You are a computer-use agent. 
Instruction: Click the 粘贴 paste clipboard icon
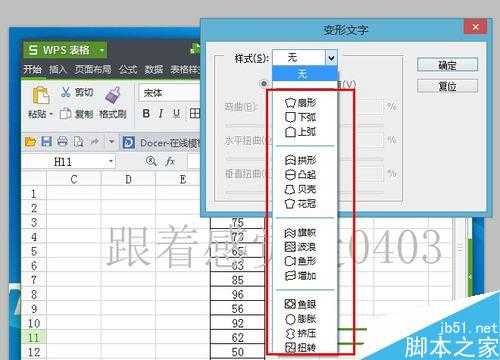[41, 95]
